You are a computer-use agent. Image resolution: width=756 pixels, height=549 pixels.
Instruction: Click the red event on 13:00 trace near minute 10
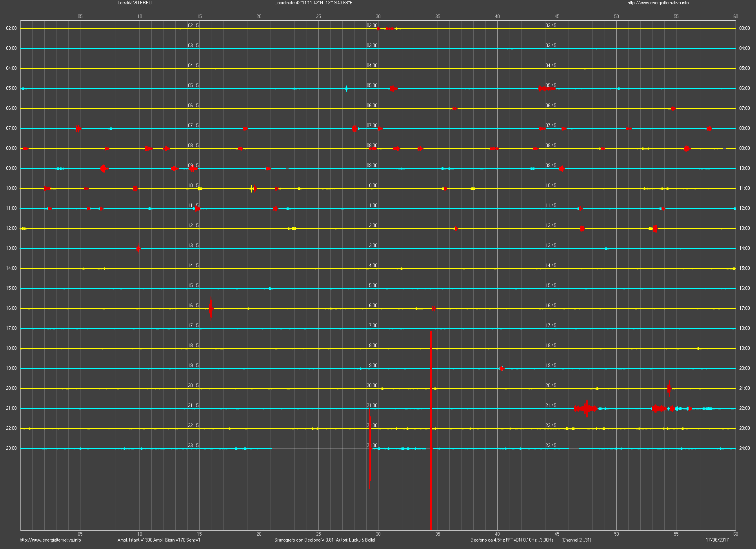(x=138, y=249)
